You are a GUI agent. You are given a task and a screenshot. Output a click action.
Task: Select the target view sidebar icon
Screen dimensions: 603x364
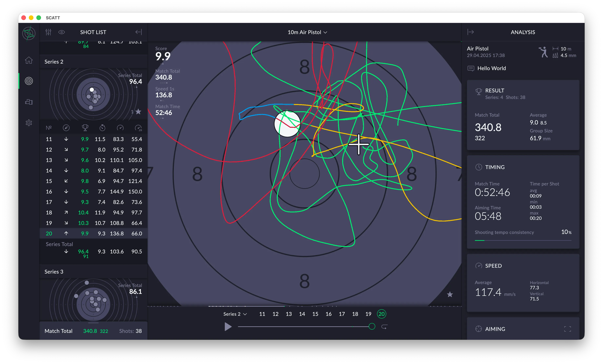[29, 81]
